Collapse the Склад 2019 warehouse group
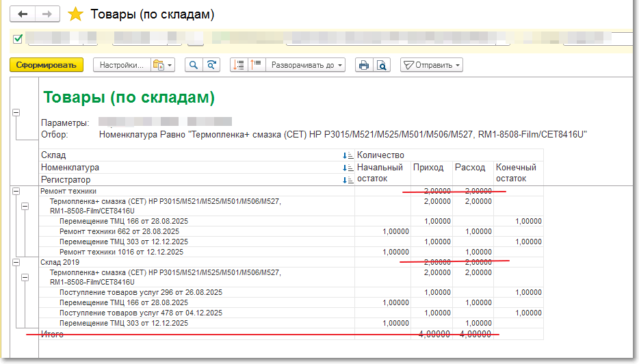The height and width of the screenshot is (364, 639). 16,262
